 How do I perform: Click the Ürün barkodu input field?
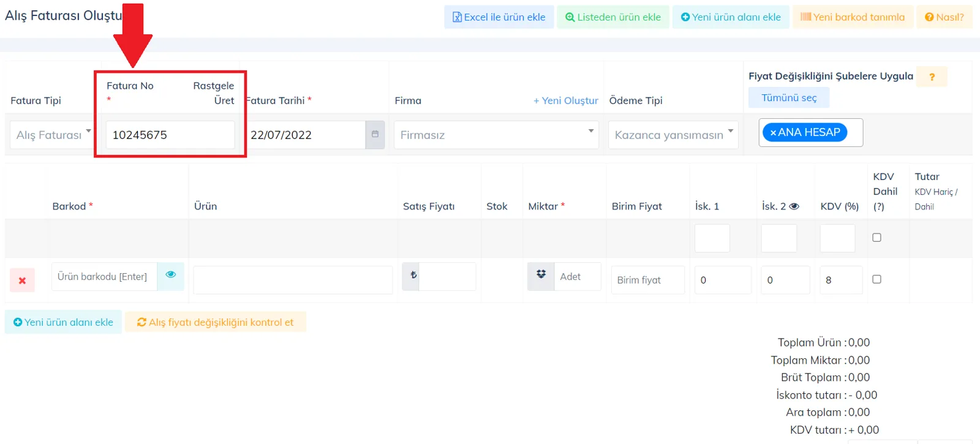pyautogui.click(x=105, y=277)
